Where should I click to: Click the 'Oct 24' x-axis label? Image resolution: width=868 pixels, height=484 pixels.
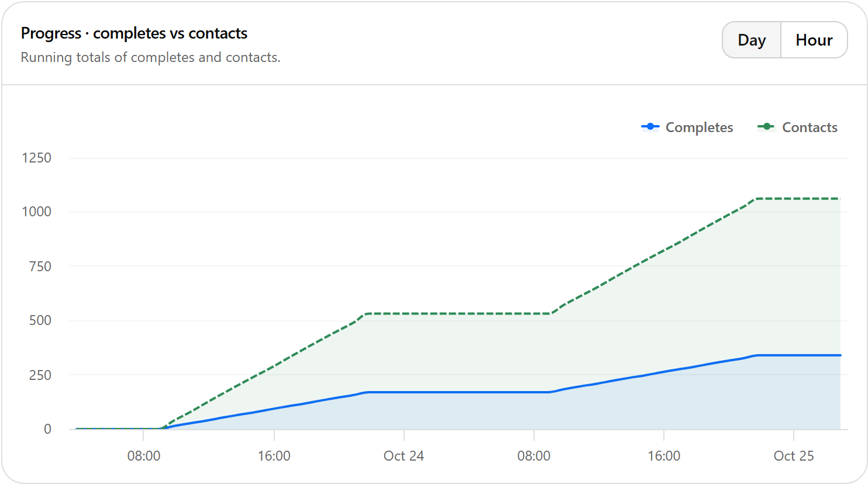pyautogui.click(x=404, y=456)
